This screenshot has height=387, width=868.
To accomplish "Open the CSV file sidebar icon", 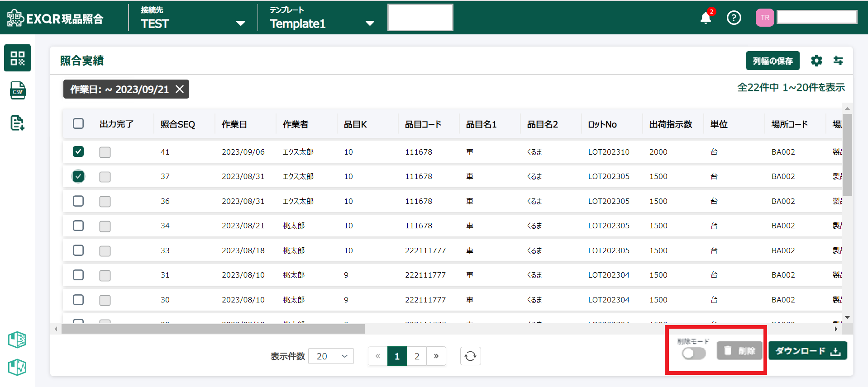I will 18,90.
